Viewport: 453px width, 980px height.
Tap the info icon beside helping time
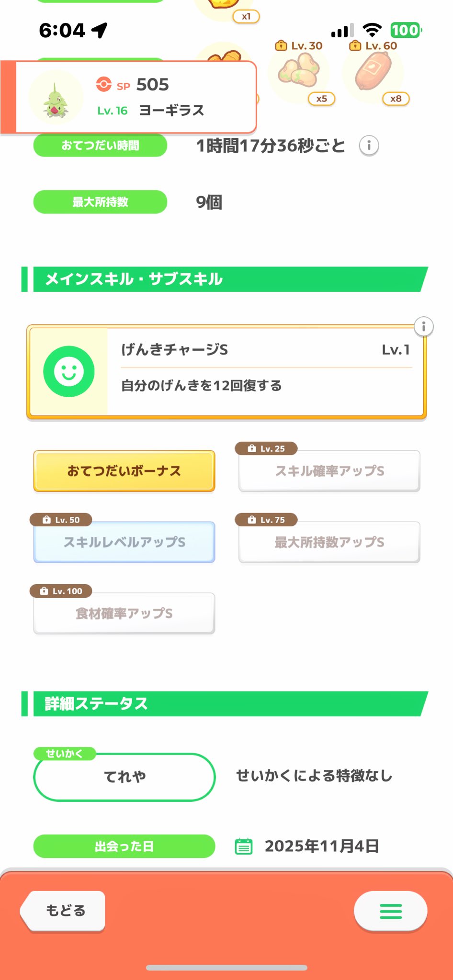point(369,145)
